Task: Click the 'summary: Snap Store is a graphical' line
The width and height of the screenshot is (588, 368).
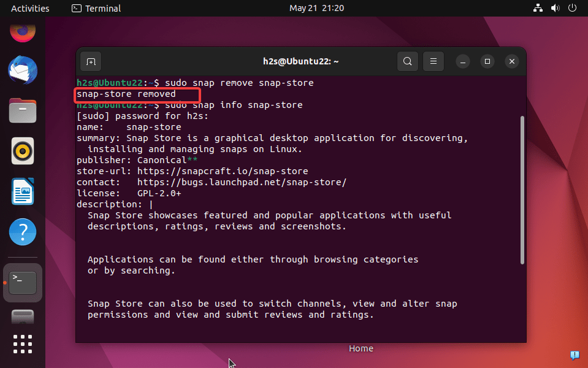Action: [x=272, y=138]
